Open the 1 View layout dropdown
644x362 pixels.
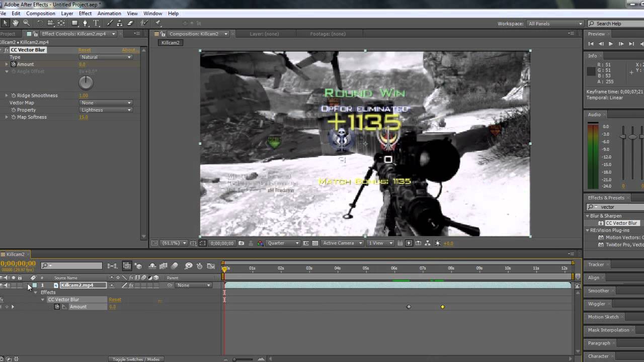click(x=380, y=243)
